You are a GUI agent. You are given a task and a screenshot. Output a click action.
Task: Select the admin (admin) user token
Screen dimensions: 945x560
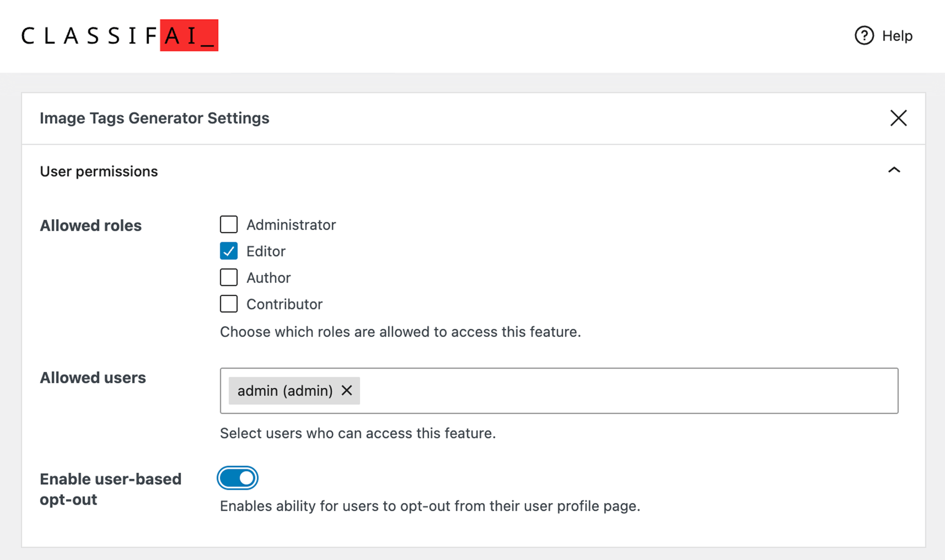pyautogui.click(x=284, y=391)
